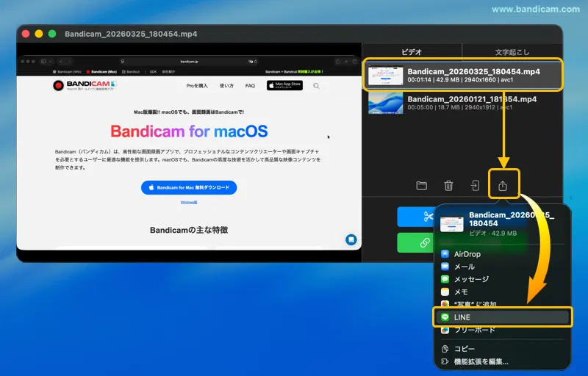Click the 00:05:00 | 18.7 MB details text

[x=460, y=107]
